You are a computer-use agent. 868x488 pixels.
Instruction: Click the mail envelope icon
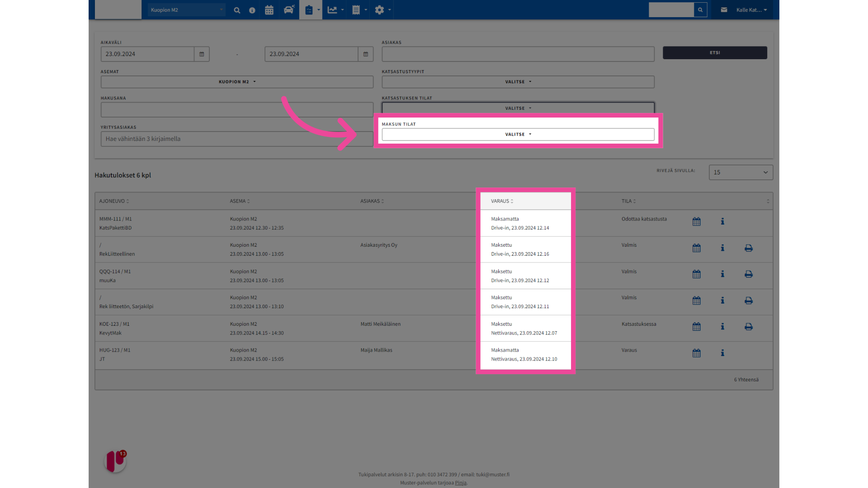(x=724, y=10)
